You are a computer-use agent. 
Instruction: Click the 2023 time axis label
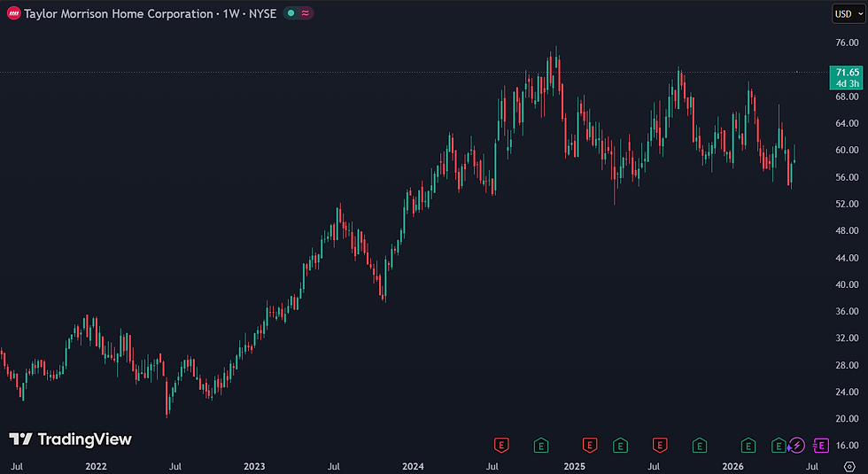pyautogui.click(x=254, y=467)
